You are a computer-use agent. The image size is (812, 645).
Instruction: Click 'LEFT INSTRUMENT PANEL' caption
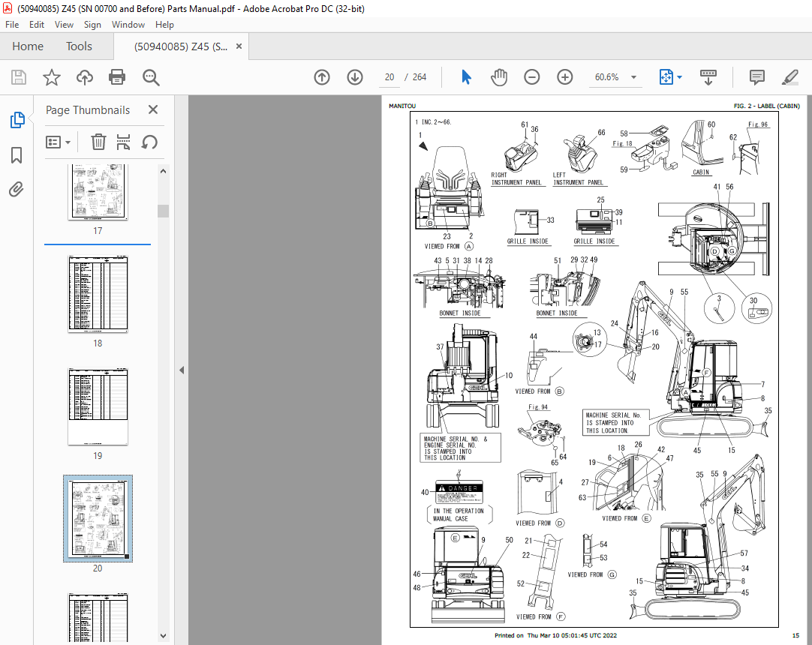coord(579,178)
